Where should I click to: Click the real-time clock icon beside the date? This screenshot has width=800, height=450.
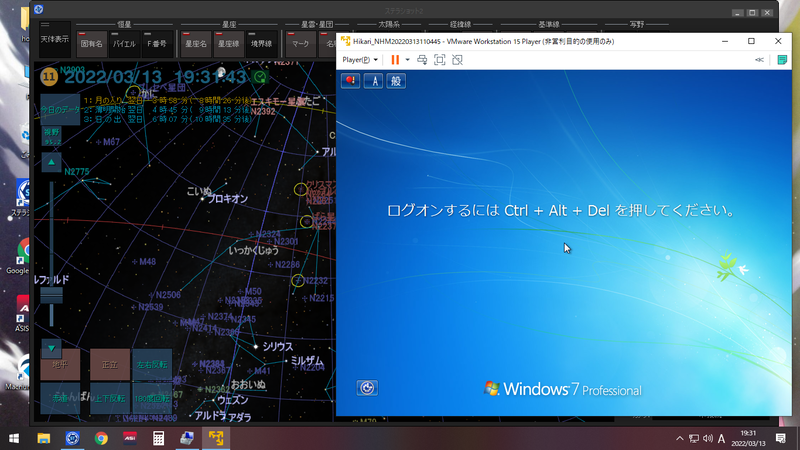point(260,77)
